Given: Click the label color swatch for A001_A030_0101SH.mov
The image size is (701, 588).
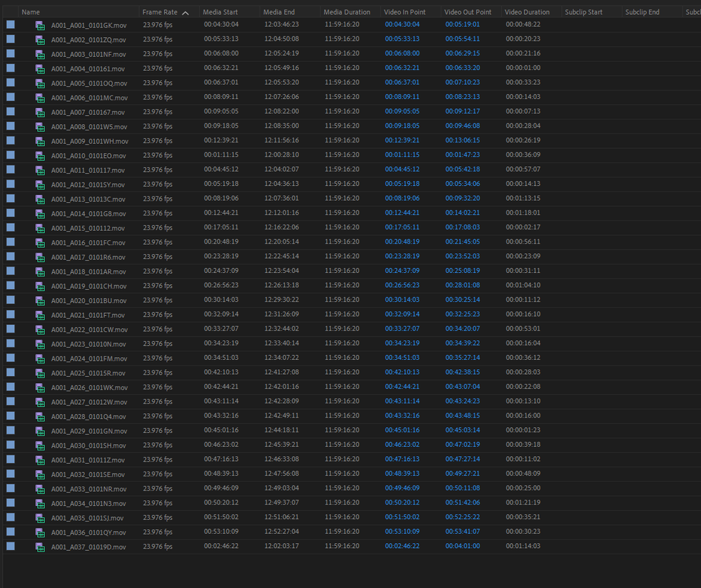Looking at the screenshot, I should point(11,445).
